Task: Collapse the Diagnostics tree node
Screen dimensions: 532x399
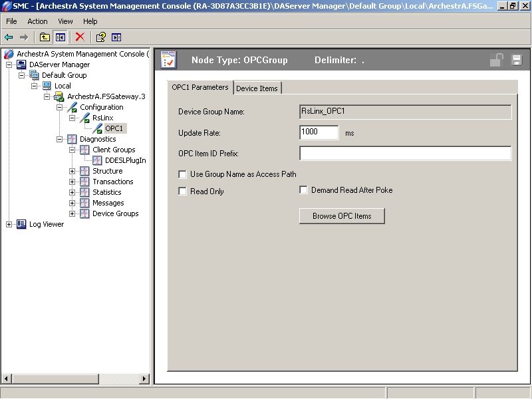Action: 60,139
